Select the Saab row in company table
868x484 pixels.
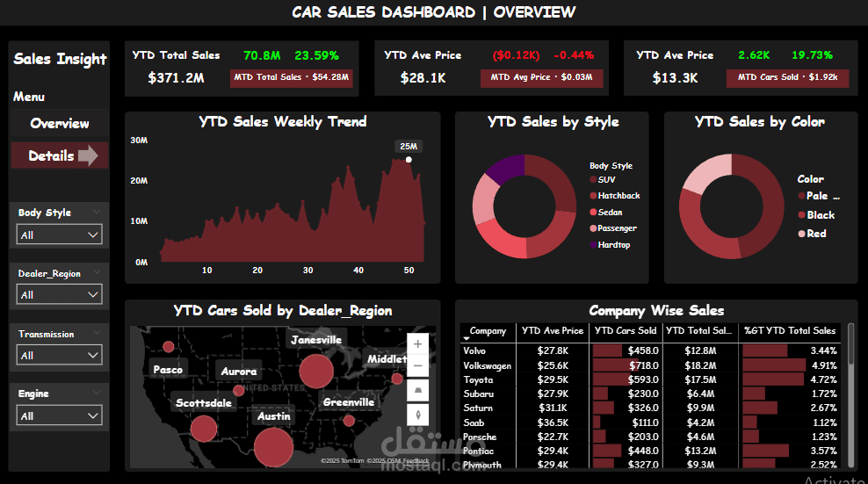coord(650,423)
